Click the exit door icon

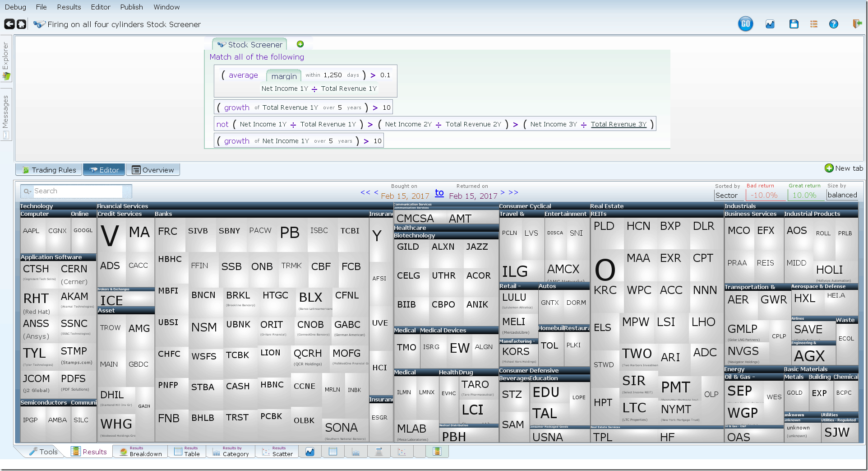coord(857,24)
